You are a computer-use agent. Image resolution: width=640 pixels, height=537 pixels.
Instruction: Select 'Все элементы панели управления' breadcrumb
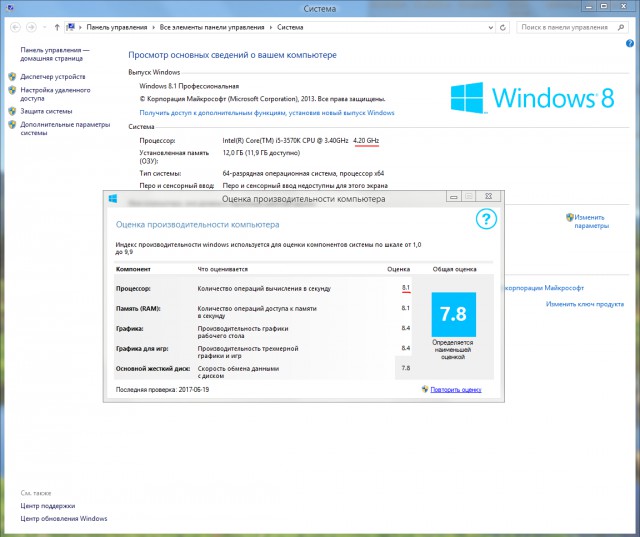(212, 27)
